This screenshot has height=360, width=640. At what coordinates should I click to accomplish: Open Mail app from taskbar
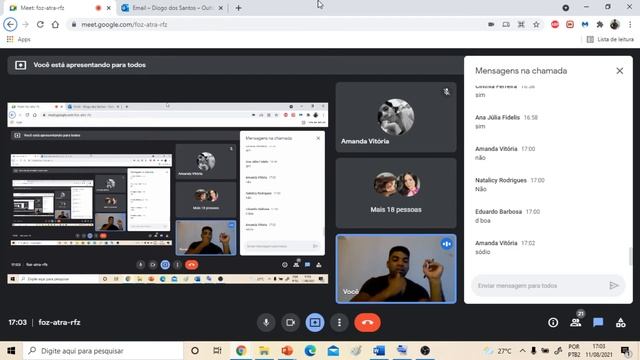click(x=333, y=351)
